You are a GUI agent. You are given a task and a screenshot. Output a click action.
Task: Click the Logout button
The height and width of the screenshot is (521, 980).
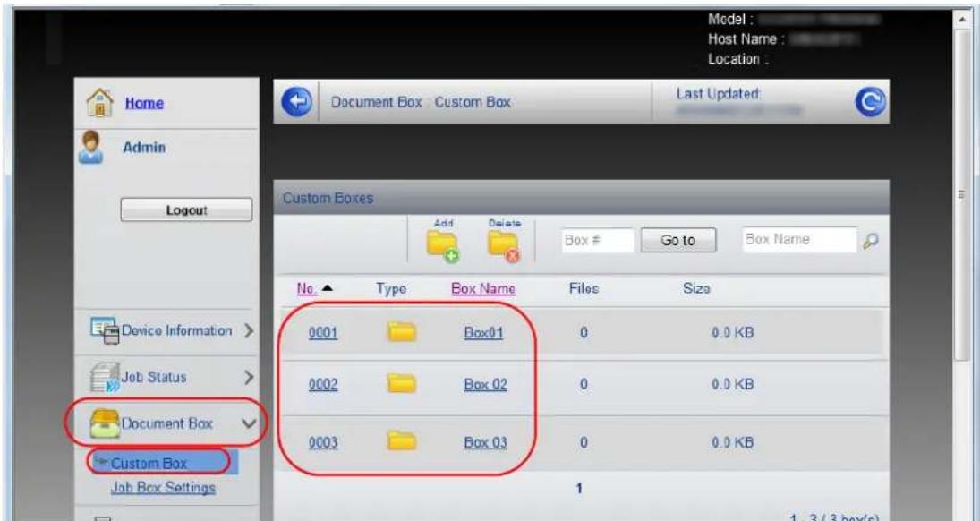[186, 210]
